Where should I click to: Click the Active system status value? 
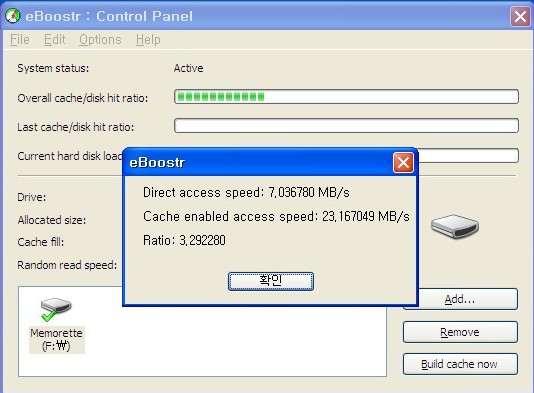[x=188, y=68]
